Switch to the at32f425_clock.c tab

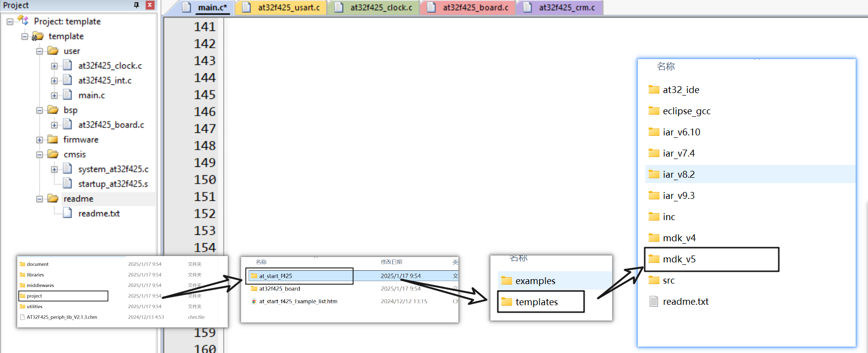point(374,7)
